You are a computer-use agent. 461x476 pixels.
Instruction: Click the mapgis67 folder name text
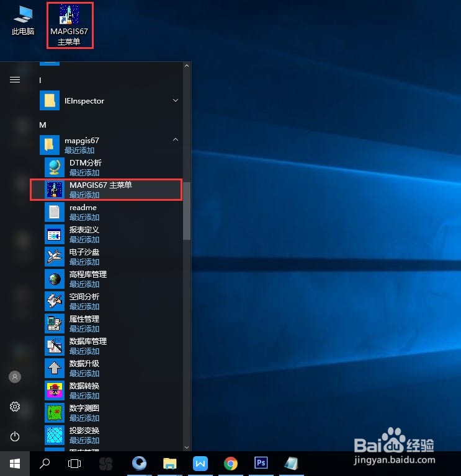point(82,141)
